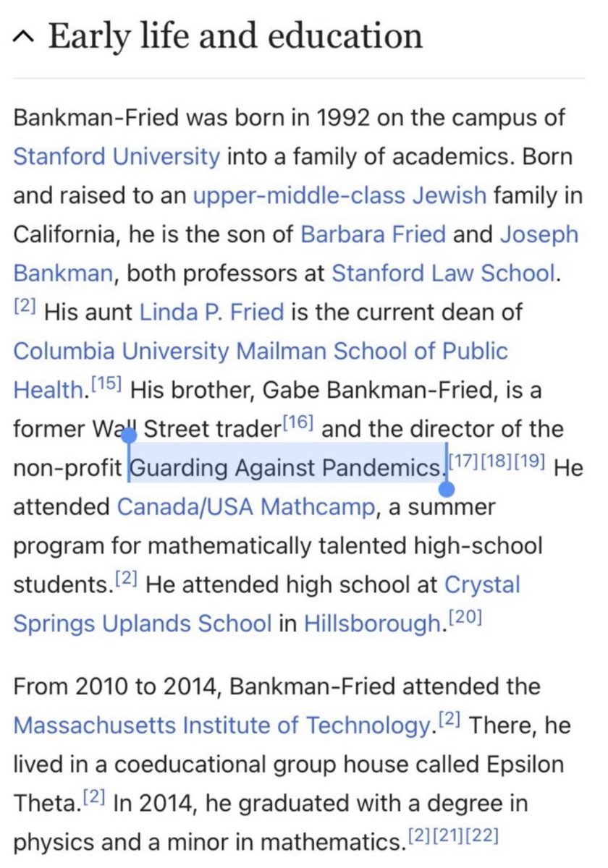Tap the text selection end handle
Screen dimensions: 608x868
pyautogui.click(x=447, y=489)
